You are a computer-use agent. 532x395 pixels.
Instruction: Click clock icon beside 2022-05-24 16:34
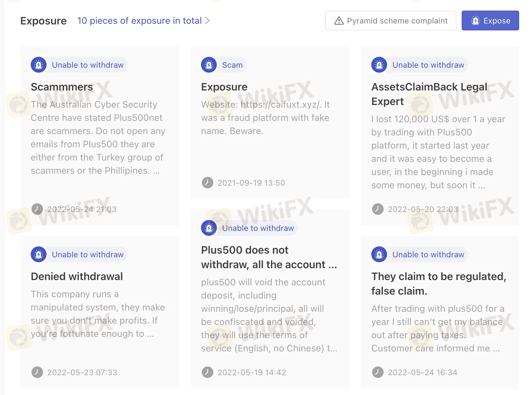[x=378, y=372]
